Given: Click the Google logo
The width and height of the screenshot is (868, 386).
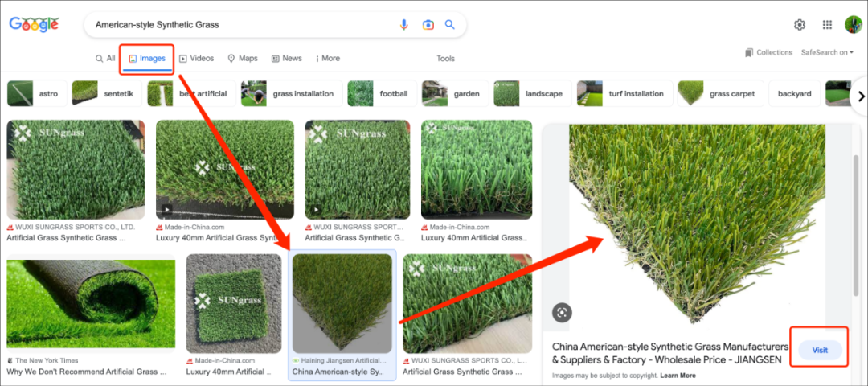Looking at the screenshot, I should pyautogui.click(x=35, y=24).
